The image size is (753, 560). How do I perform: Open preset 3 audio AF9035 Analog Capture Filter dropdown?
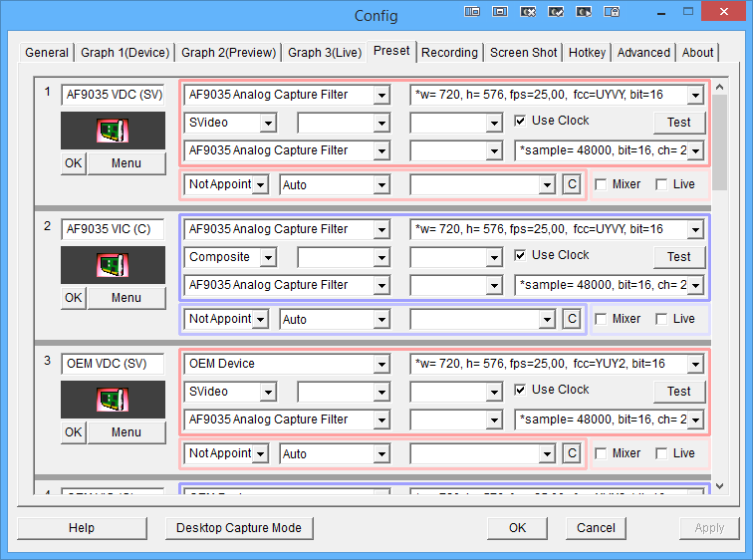pos(287,420)
